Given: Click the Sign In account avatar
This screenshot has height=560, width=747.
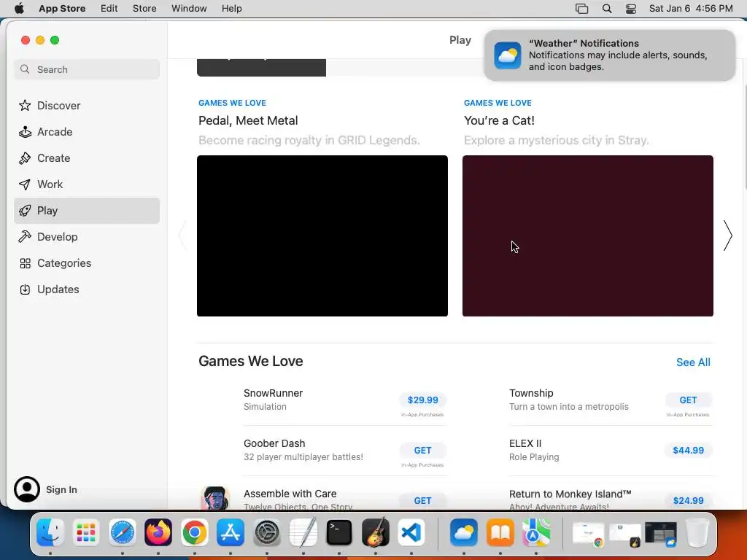Looking at the screenshot, I should (27, 489).
